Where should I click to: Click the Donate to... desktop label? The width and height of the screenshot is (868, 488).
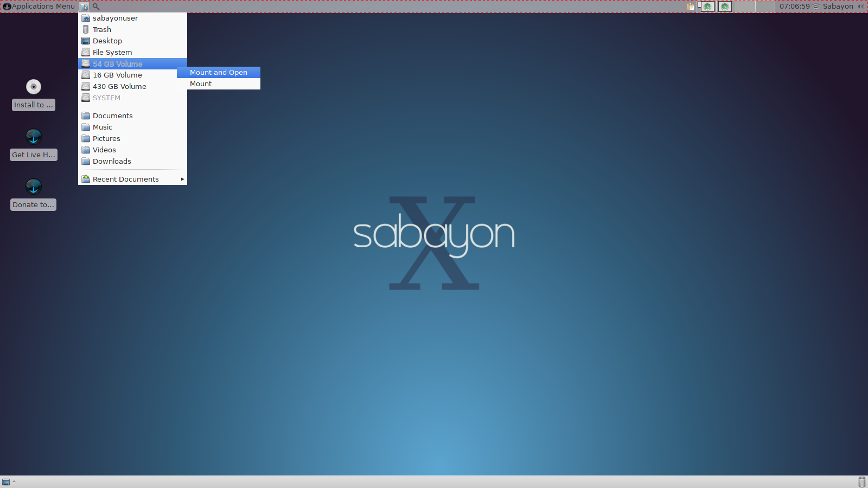tap(34, 204)
